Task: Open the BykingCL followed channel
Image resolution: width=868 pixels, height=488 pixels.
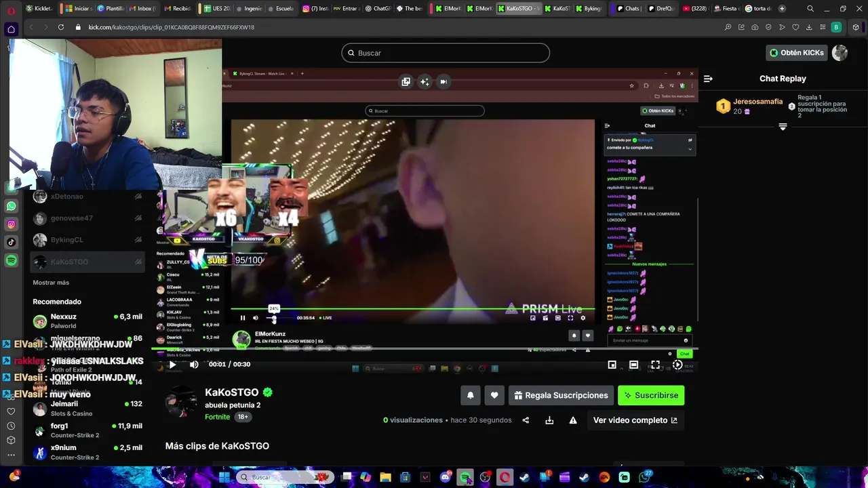Action: pos(87,240)
